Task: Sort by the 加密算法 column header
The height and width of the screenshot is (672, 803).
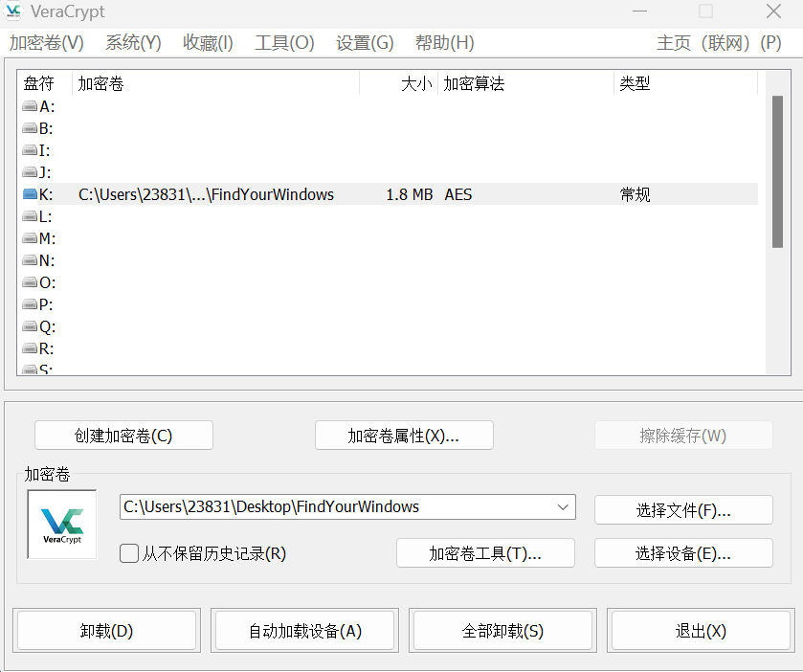Action: coord(525,83)
